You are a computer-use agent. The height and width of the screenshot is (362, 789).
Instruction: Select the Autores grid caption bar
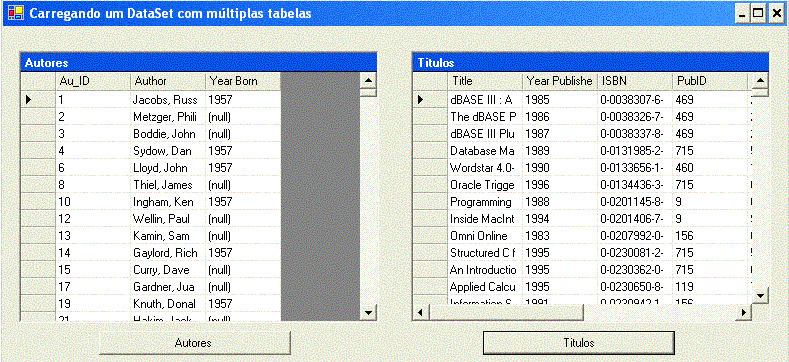point(198,63)
